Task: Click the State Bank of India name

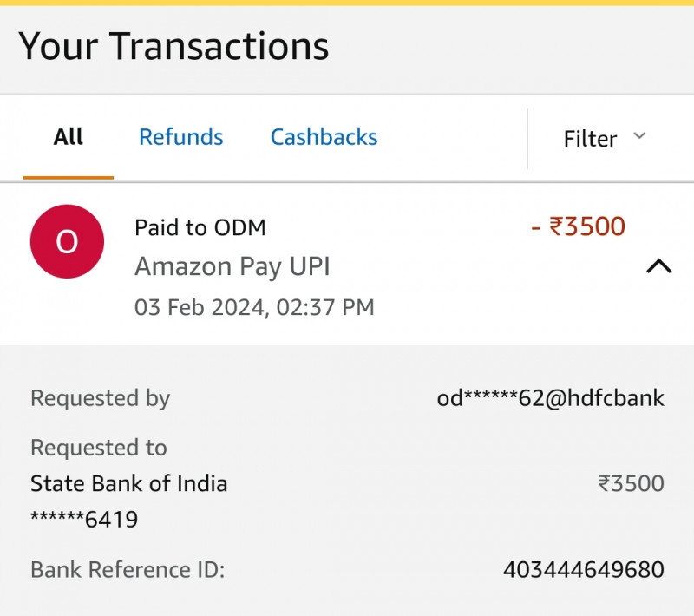Action: coord(128,483)
